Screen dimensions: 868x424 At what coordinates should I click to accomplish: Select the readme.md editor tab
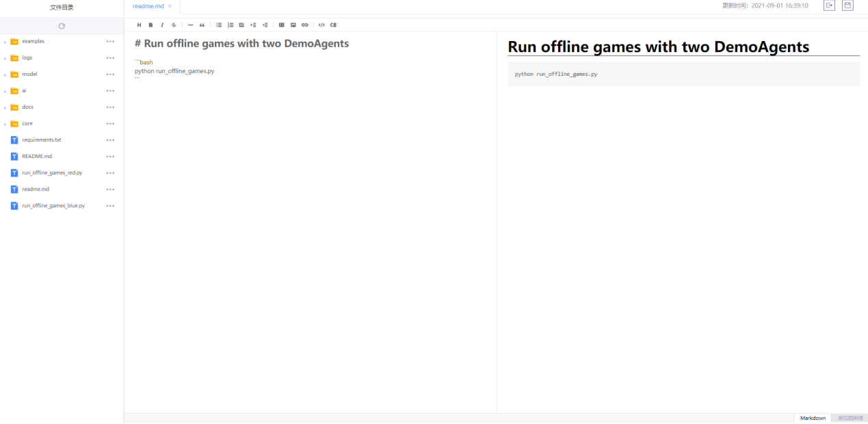pyautogui.click(x=148, y=6)
